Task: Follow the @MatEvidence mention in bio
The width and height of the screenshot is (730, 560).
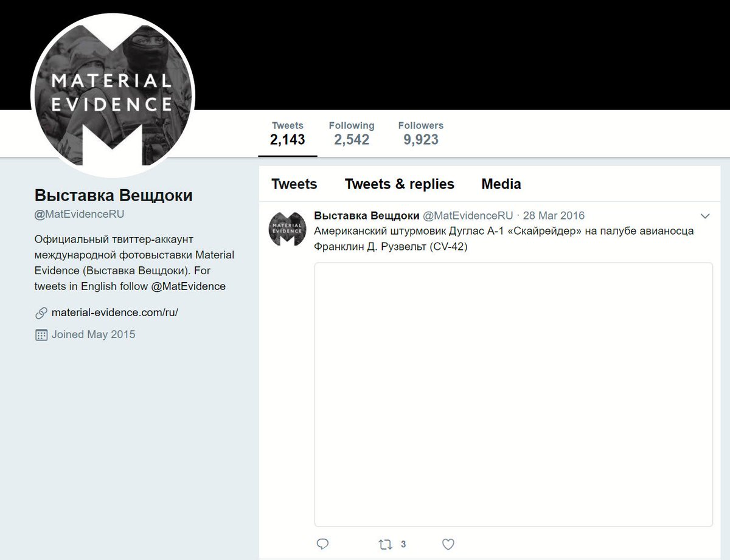Action: (189, 286)
